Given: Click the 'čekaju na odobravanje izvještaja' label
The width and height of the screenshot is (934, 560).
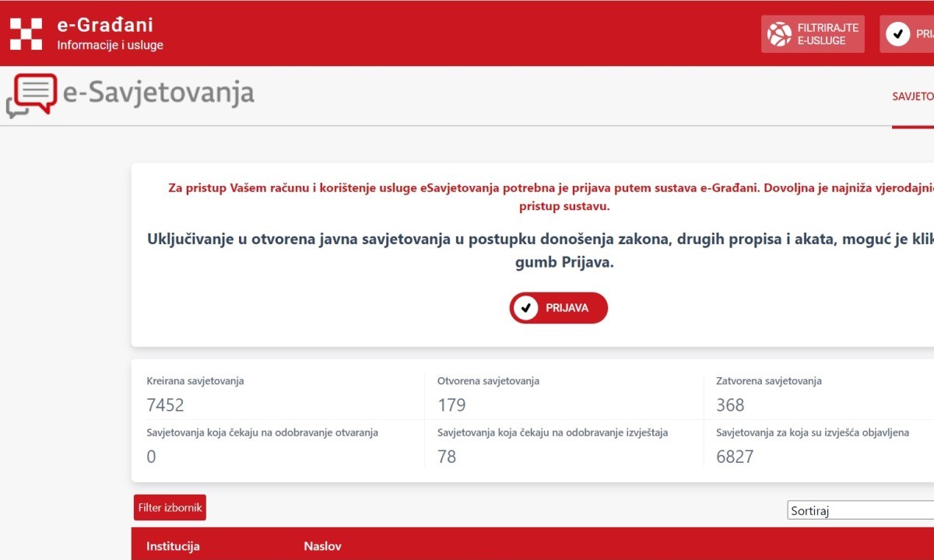Looking at the screenshot, I should click(x=553, y=432).
